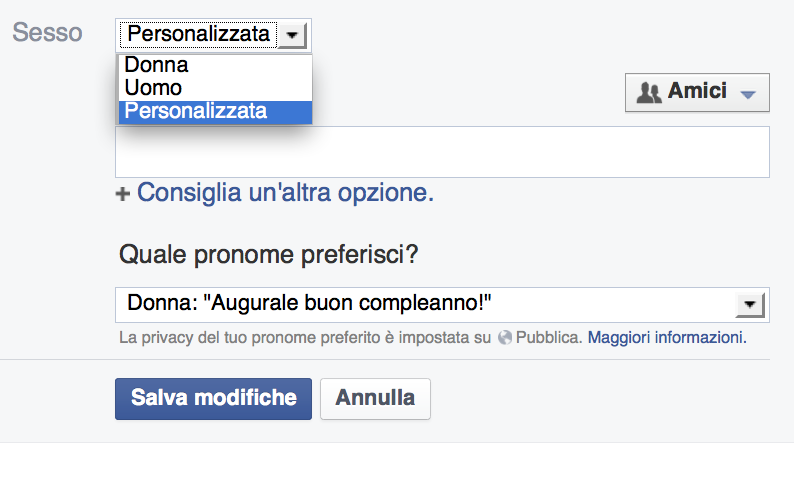
Task: Pick the highlighted Personalizzata option
Action: click(x=196, y=111)
